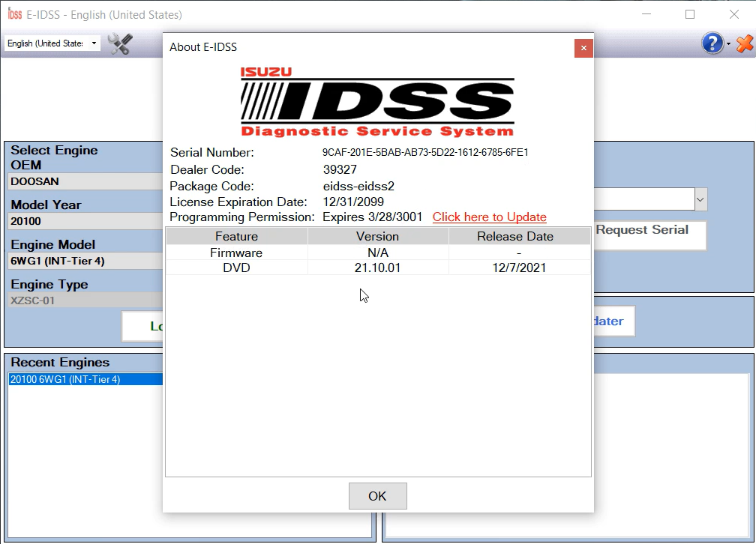The width and height of the screenshot is (756, 544).
Task: Click the Engine Type XZSC-01 field
Action: coord(85,300)
